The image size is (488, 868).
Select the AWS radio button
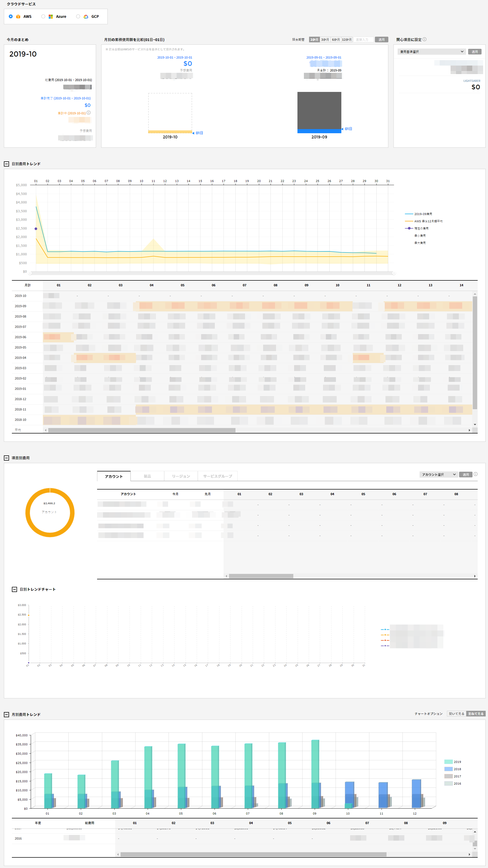(x=11, y=17)
